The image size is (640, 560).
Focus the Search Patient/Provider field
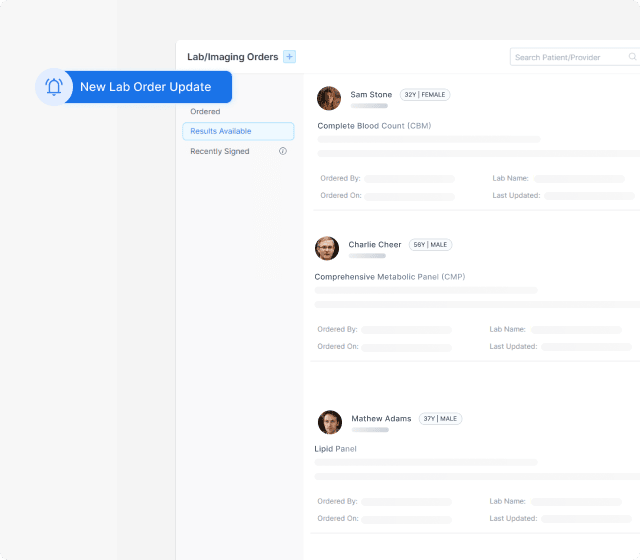tap(573, 58)
